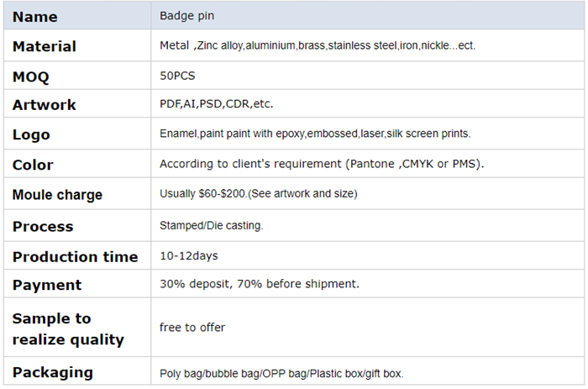
Task: Select the "PDF,AI,PSD,CDR,etc." text
Action: (216, 104)
